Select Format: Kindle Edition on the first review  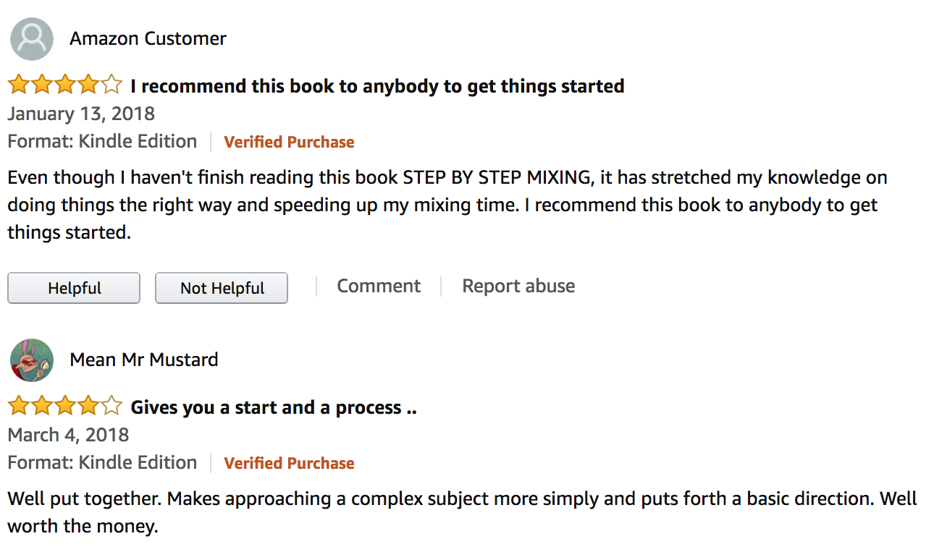[102, 141]
